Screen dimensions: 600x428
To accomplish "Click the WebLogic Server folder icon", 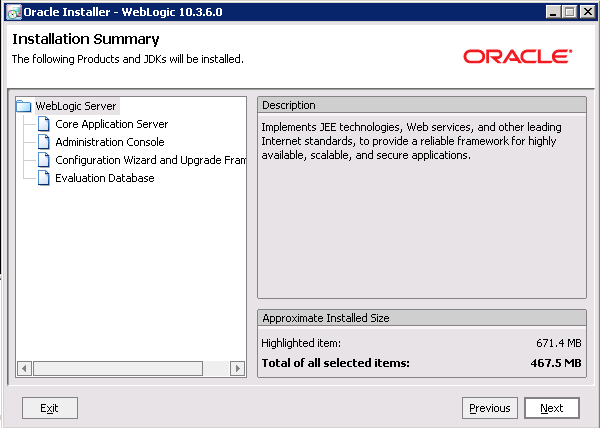I will click(x=24, y=106).
